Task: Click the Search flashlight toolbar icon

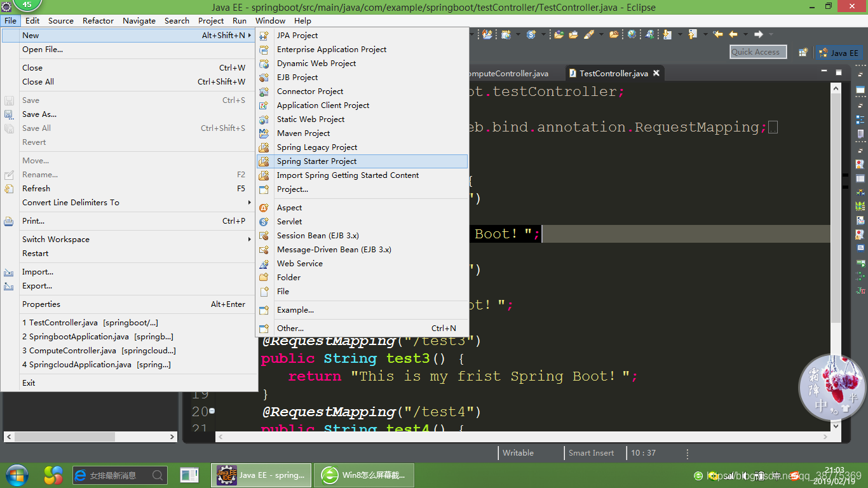Action: (x=589, y=34)
